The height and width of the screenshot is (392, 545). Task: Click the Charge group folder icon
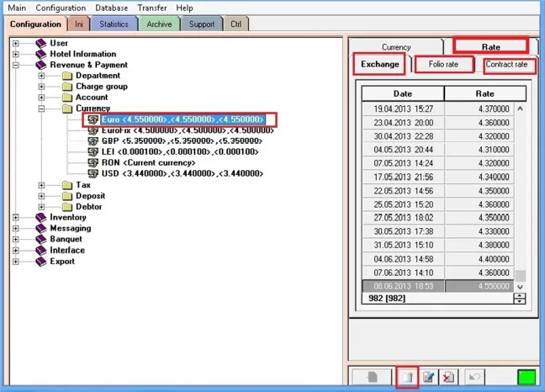67,87
